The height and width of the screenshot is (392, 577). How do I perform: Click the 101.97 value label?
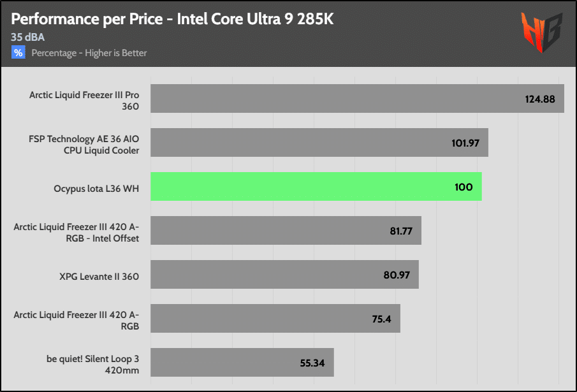click(465, 143)
